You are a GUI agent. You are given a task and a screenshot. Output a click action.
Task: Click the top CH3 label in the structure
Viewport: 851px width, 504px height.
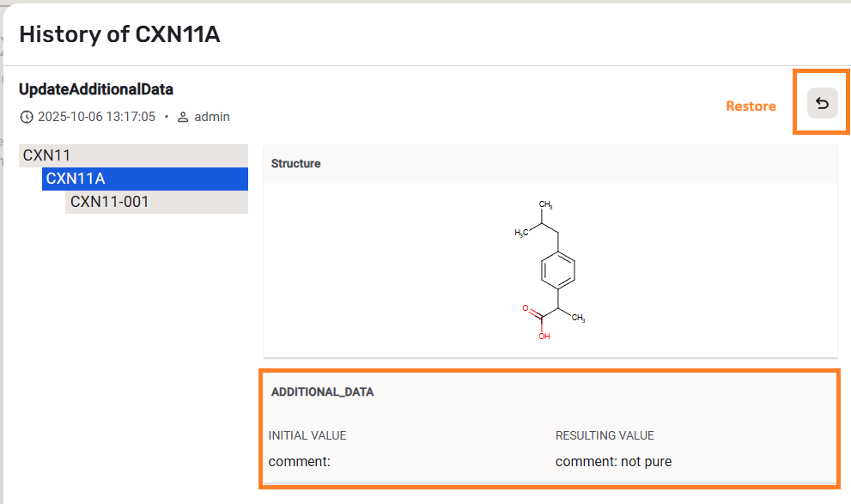pyautogui.click(x=545, y=204)
